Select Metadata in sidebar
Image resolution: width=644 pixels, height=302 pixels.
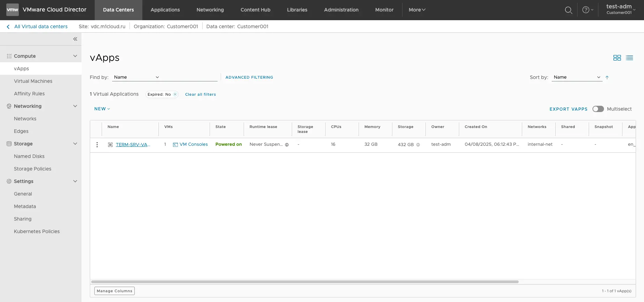(x=25, y=206)
